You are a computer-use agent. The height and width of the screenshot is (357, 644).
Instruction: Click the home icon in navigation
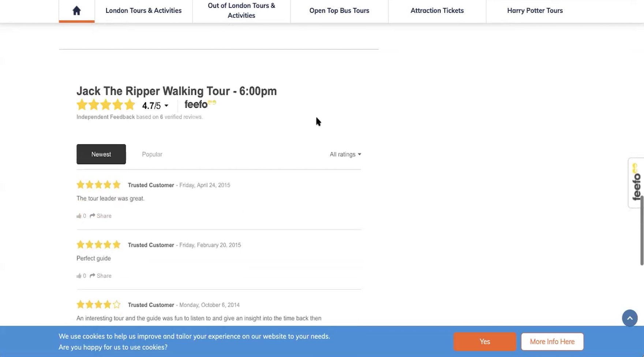click(x=76, y=11)
